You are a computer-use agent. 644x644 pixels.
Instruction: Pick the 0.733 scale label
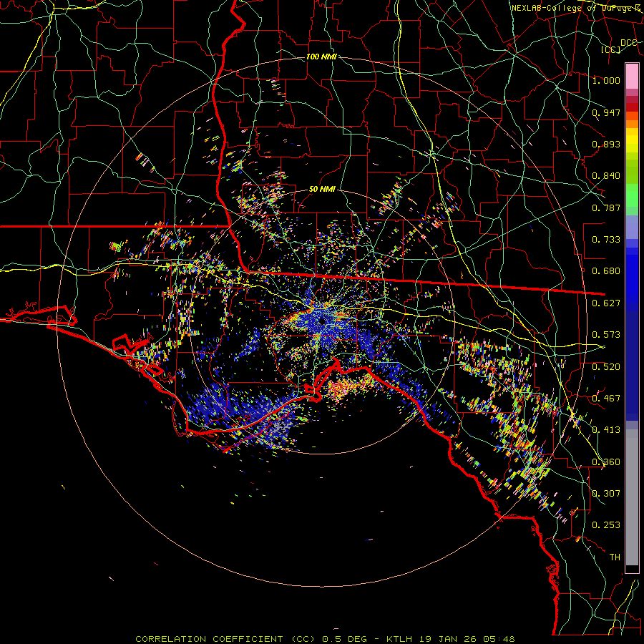pyautogui.click(x=606, y=240)
